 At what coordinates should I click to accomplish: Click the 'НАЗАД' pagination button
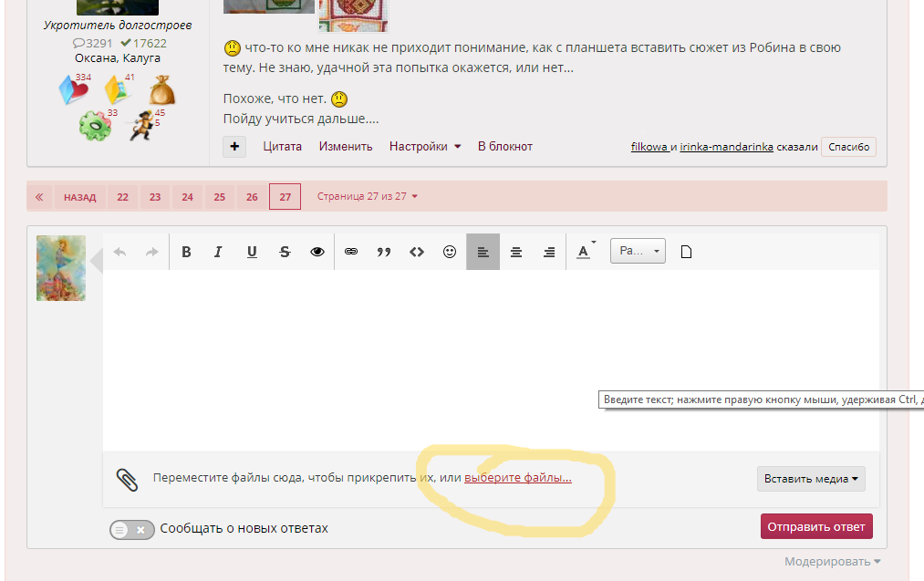coord(79,196)
